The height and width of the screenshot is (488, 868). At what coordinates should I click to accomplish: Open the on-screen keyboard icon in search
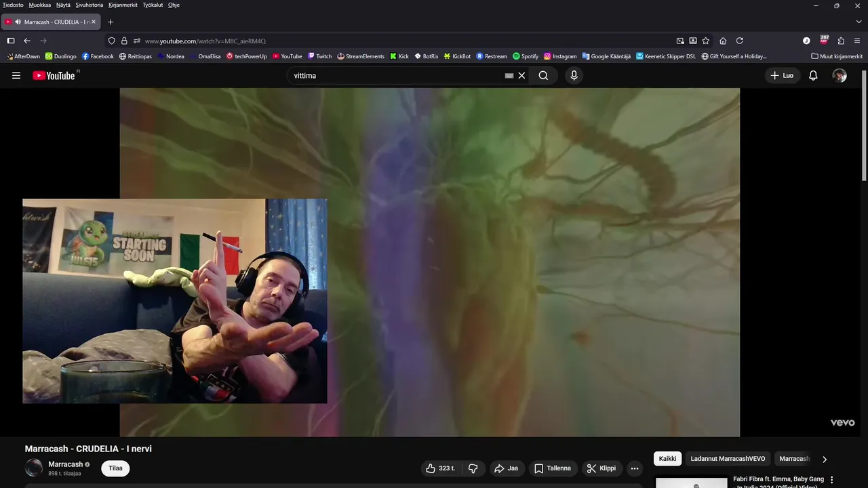click(x=509, y=76)
